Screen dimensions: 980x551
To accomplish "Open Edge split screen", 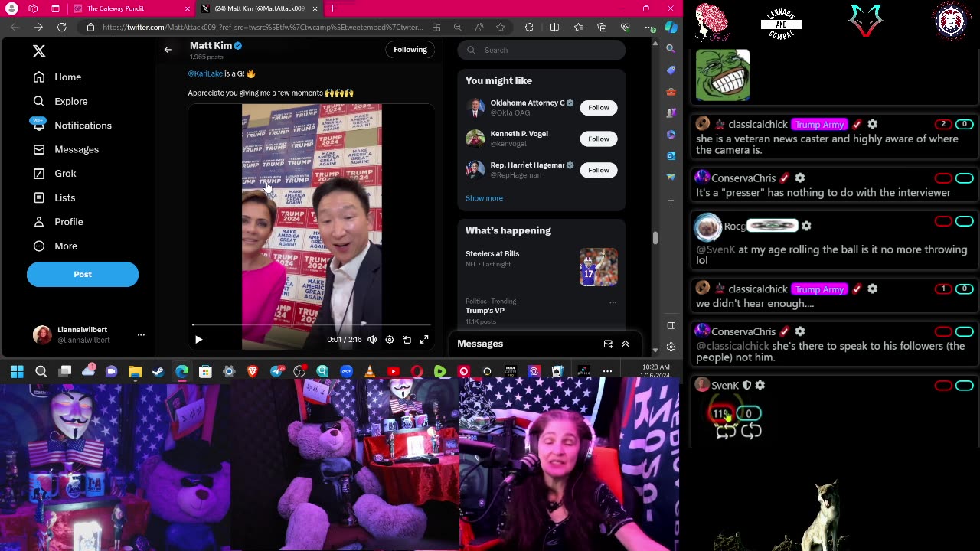I will 554,28.
